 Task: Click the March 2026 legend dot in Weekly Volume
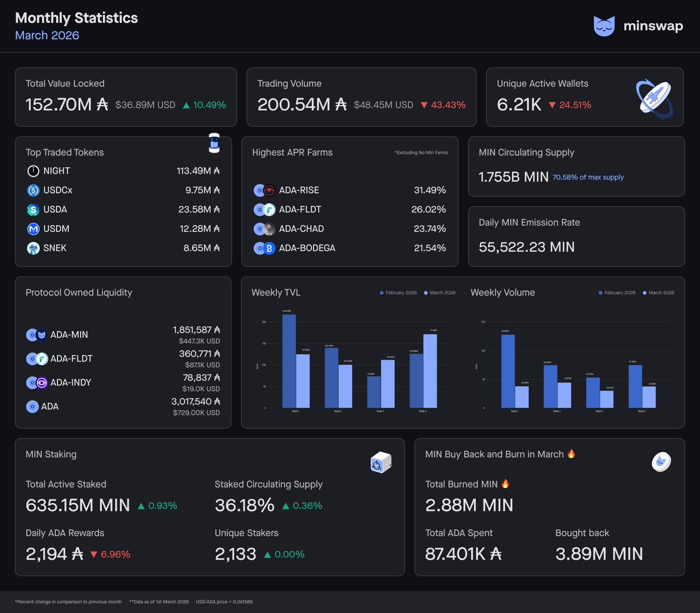(645, 293)
